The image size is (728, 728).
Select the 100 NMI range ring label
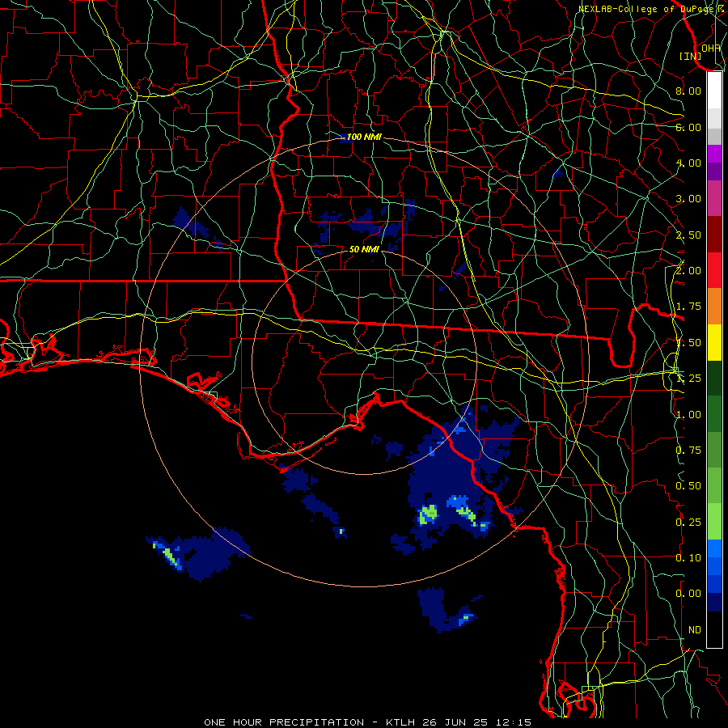pos(364,137)
